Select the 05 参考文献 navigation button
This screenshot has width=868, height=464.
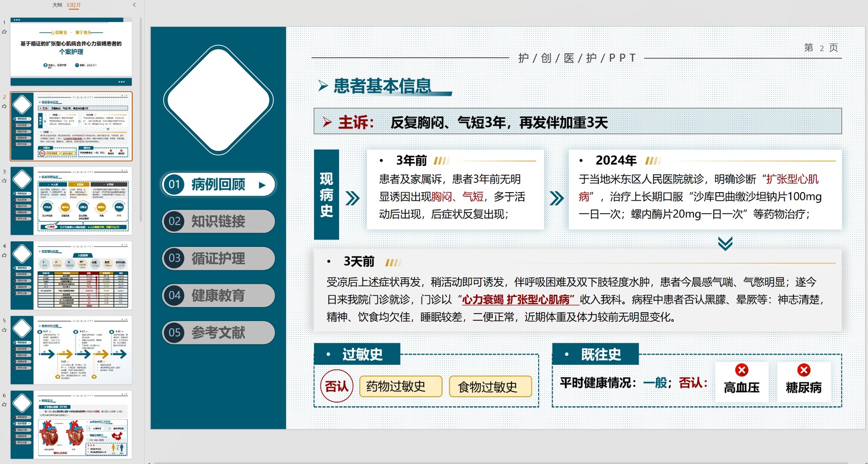[219, 333]
